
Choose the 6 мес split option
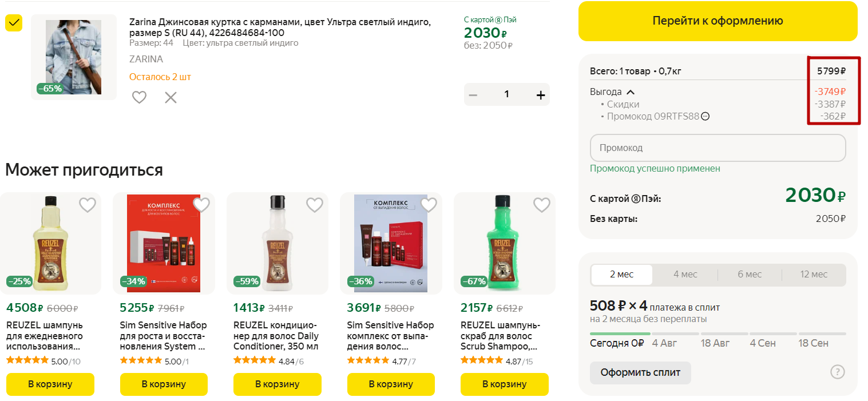[750, 275]
